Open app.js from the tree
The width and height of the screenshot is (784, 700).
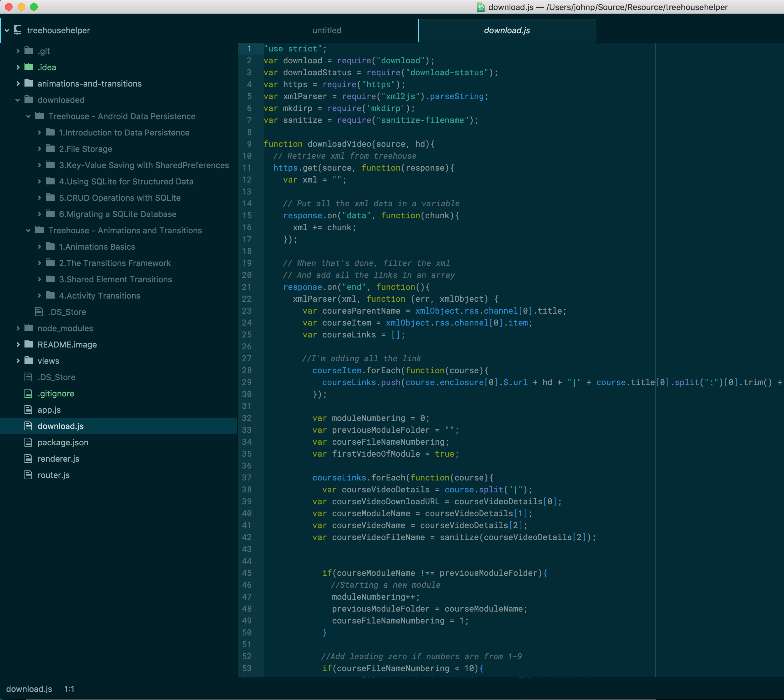(49, 410)
